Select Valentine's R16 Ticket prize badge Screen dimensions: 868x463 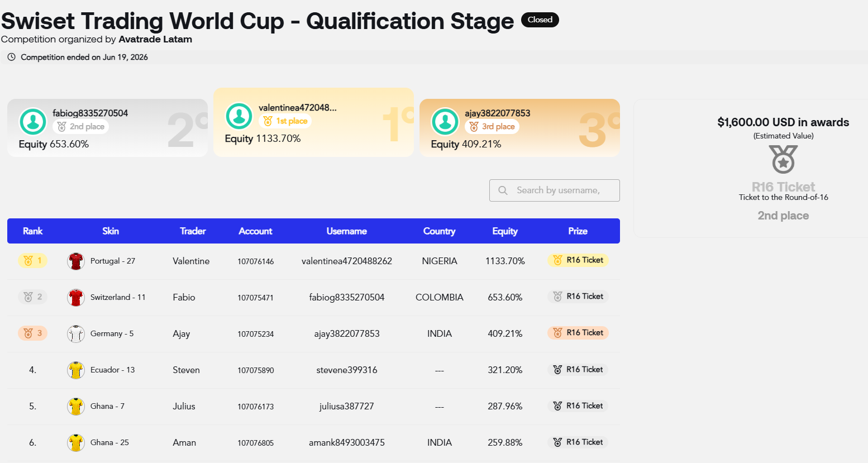pyautogui.click(x=578, y=260)
